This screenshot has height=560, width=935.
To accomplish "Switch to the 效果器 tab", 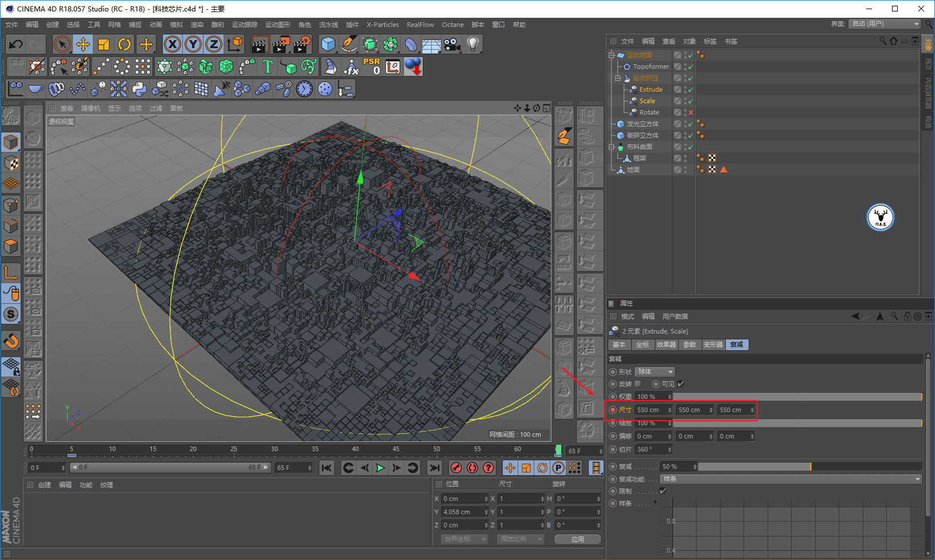I will 666,344.
